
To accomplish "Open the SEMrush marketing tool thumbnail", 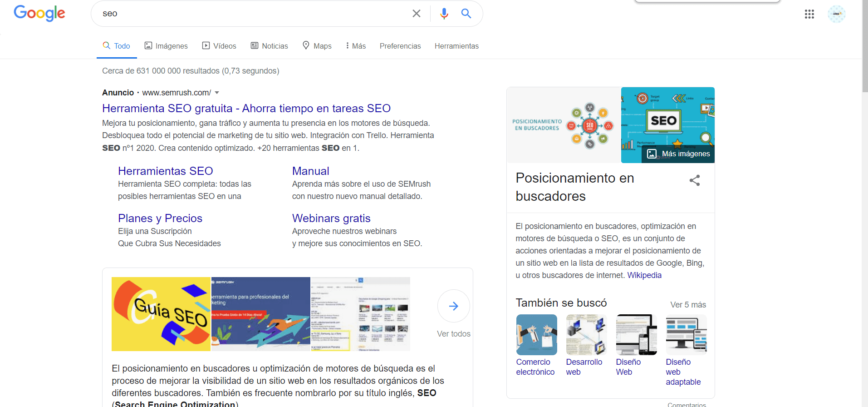I will tap(261, 314).
